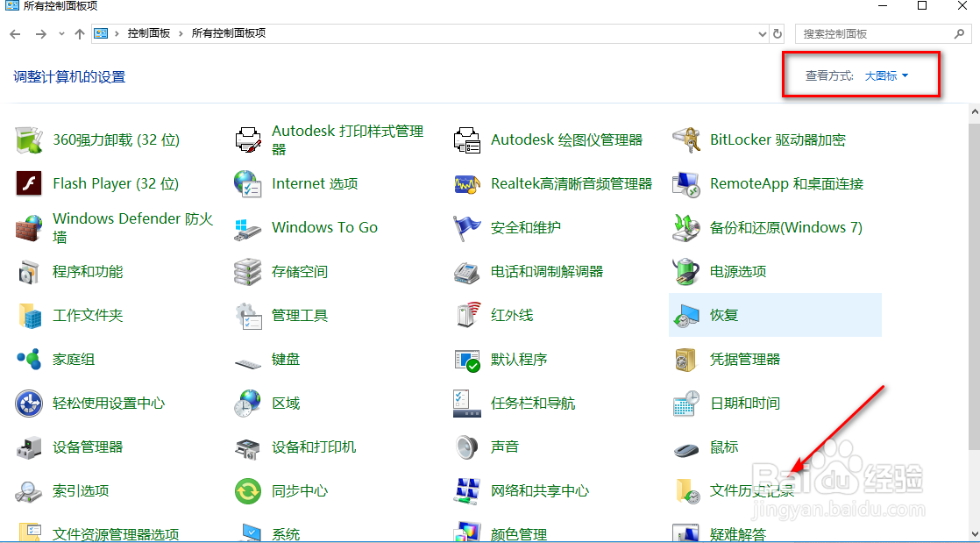Click the 搜索控制面板 search box
The height and width of the screenshot is (543, 980).
pos(883,34)
